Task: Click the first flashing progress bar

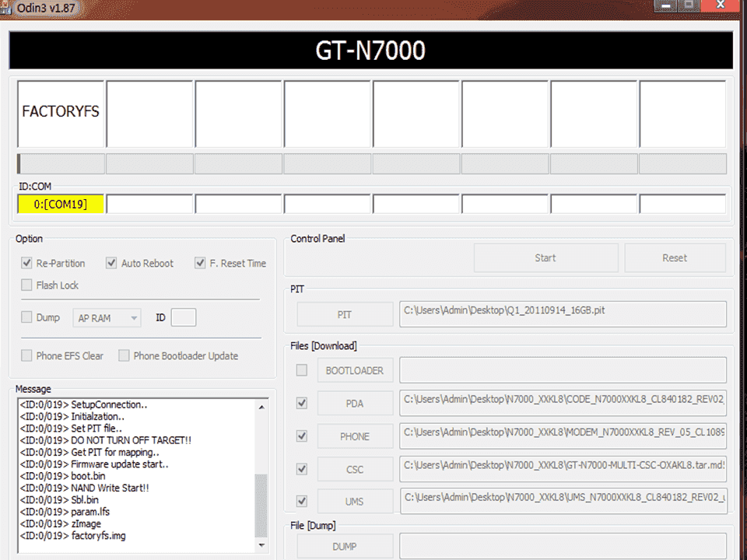Action: coord(61,164)
